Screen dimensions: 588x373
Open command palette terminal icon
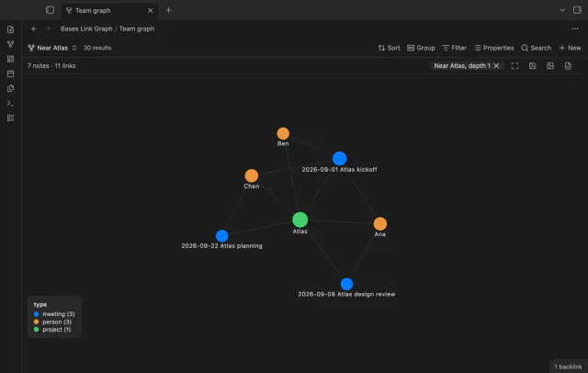coord(10,103)
